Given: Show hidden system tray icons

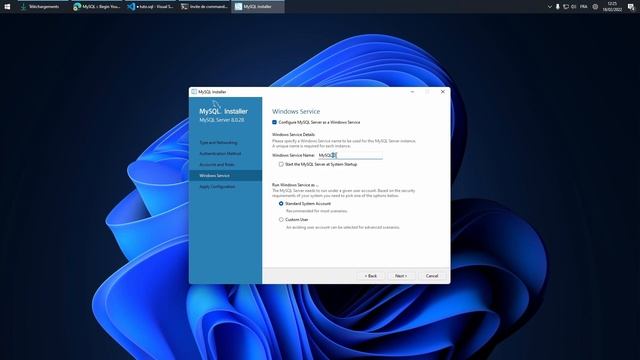Looking at the screenshot, I should (549, 7).
